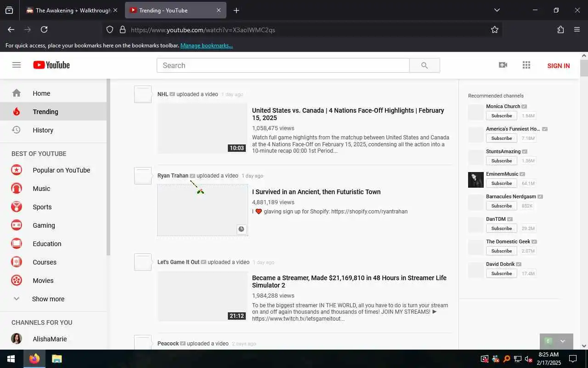The width and height of the screenshot is (588, 368).
Task: Click the YouTube search input field
Action: tap(283, 65)
